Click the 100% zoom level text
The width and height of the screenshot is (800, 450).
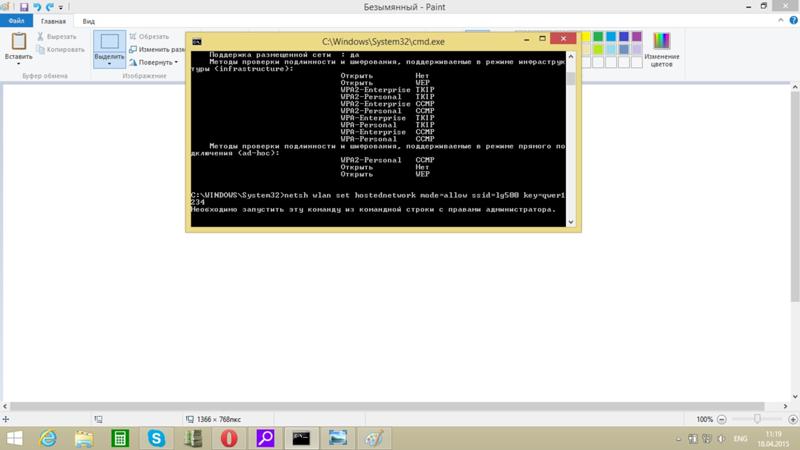tap(704, 419)
